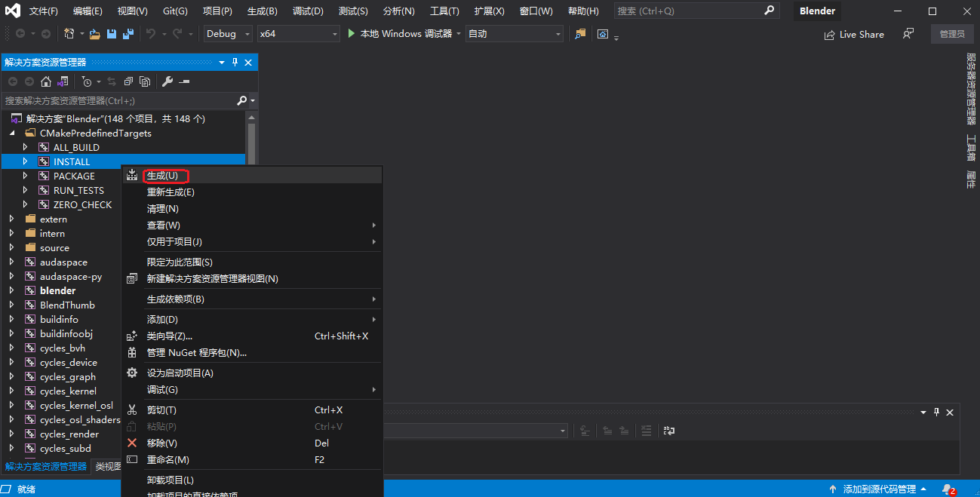
Task: Click the notifications bell in status bar
Action: click(948, 489)
